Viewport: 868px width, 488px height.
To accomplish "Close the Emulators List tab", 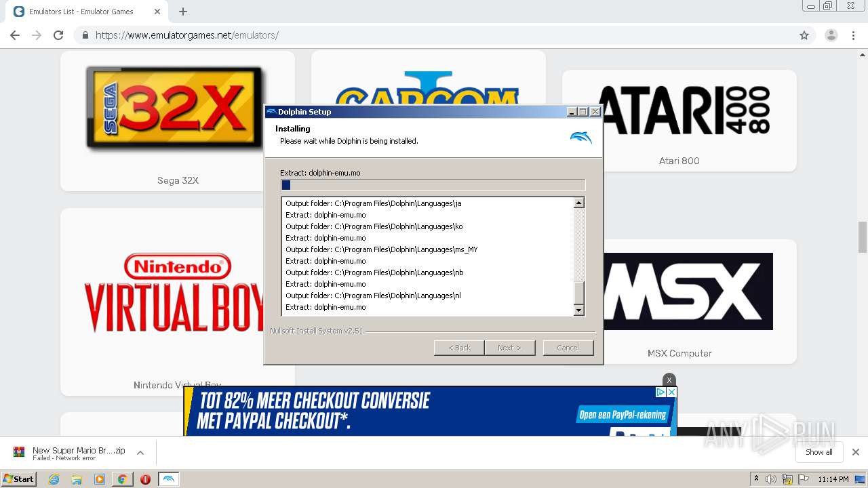I will pyautogui.click(x=157, y=12).
